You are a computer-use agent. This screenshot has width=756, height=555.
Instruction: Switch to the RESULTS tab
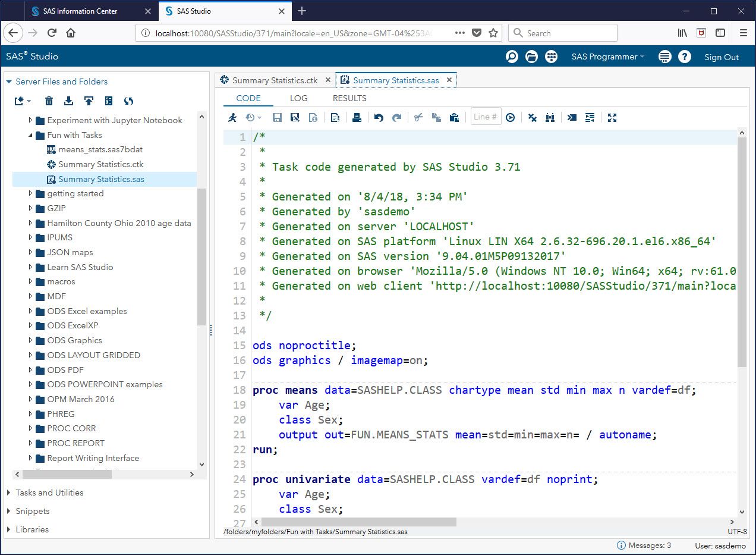349,98
